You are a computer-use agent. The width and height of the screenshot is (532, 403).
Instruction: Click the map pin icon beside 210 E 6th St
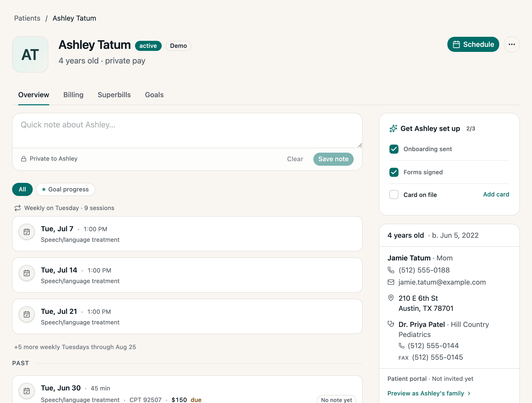point(391,298)
